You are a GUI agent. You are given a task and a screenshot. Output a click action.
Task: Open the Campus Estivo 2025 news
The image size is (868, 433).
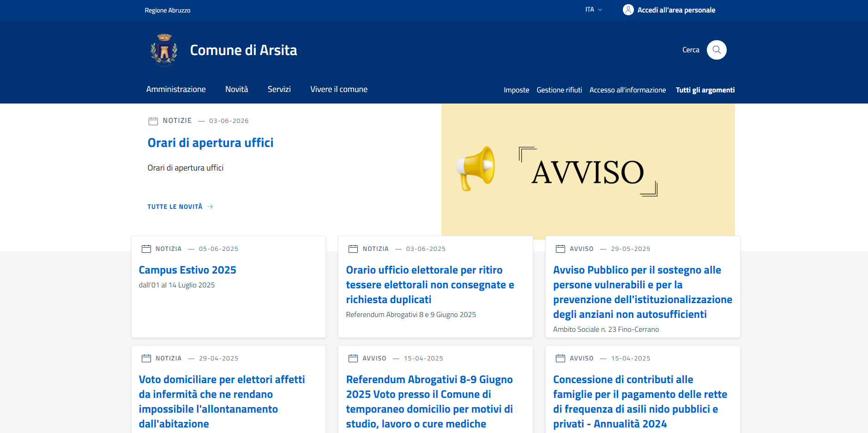pos(187,270)
